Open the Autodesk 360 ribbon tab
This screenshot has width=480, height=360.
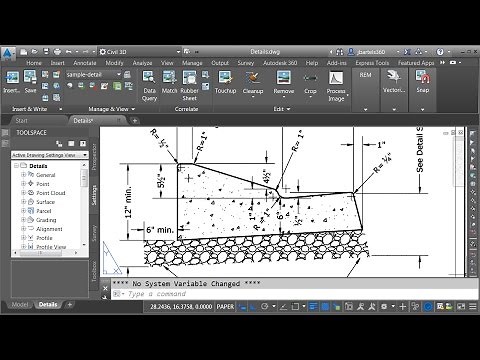[x=280, y=63]
